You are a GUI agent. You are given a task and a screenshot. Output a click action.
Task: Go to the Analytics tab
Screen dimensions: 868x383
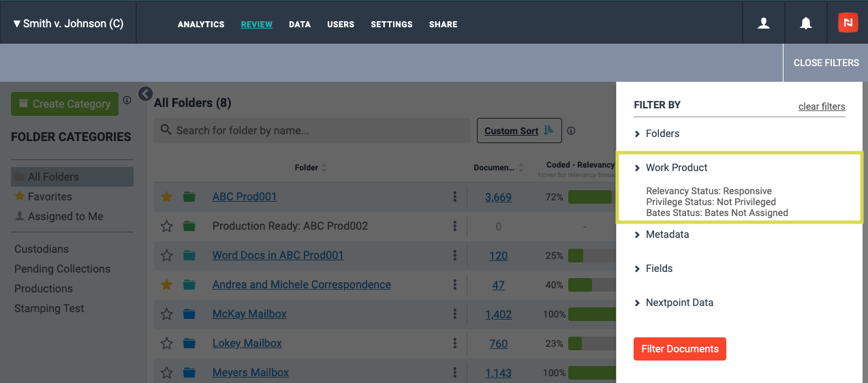click(x=201, y=25)
